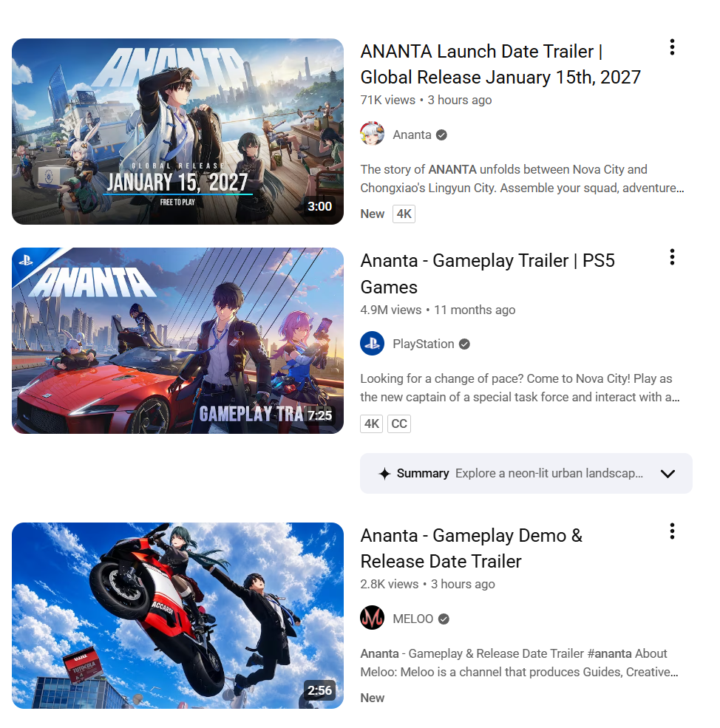
Task: Click the Ananta channel avatar
Action: pyautogui.click(x=372, y=134)
